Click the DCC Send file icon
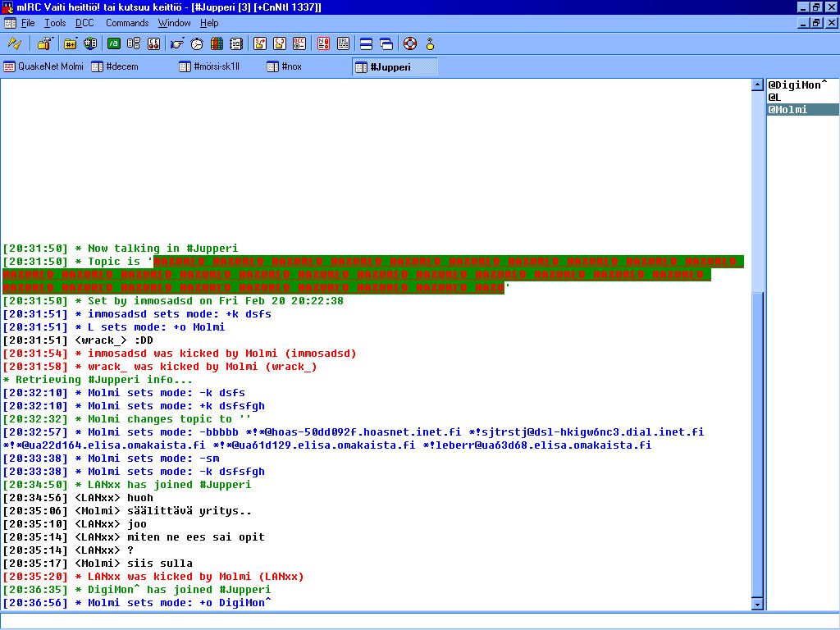Viewport: 840px width, 630px height. click(260, 43)
